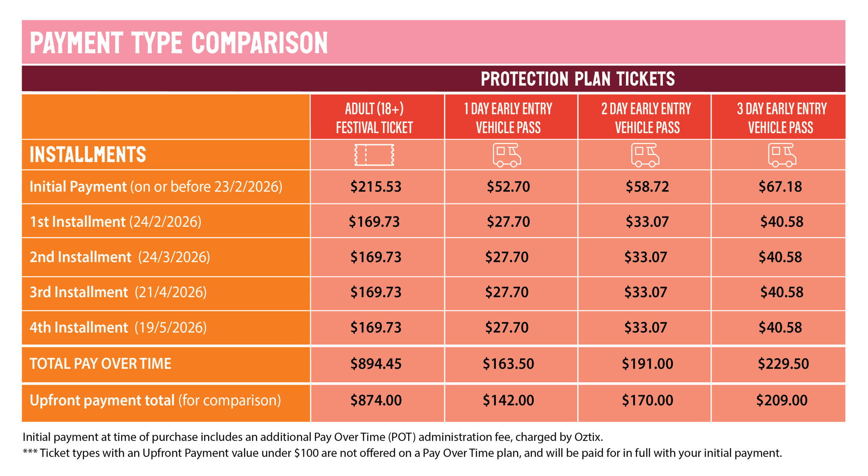The width and height of the screenshot is (868, 476).
Task: Click the van icon under 1 Day Early Entry
Action: click(x=507, y=155)
